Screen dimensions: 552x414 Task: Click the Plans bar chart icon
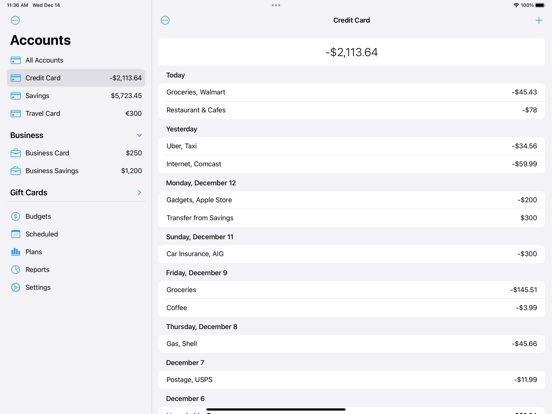point(15,252)
